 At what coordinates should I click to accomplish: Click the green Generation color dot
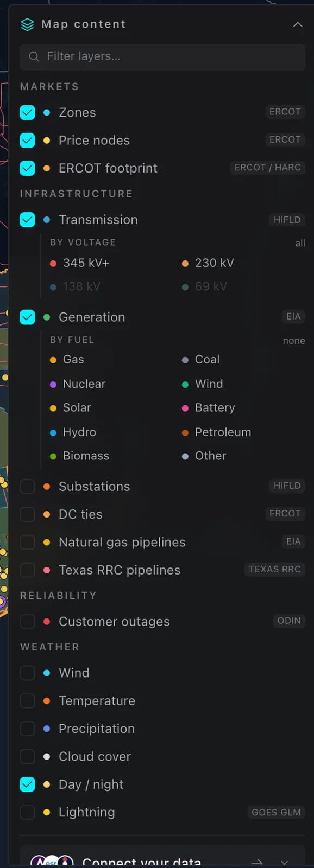click(x=47, y=317)
